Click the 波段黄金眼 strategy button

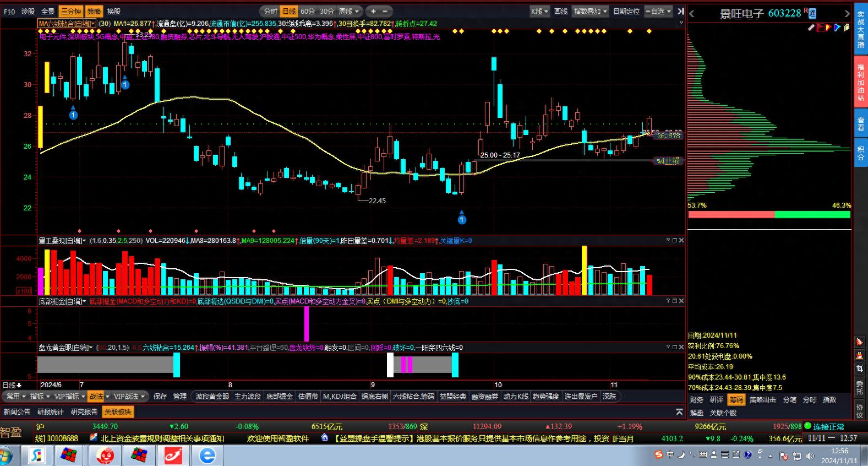point(212,396)
